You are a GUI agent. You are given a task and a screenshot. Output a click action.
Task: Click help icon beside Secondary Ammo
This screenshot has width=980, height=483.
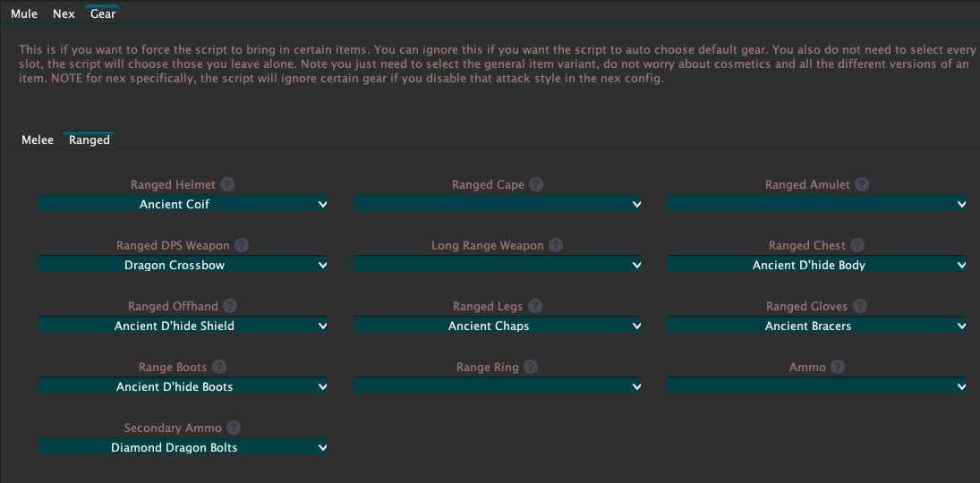[233, 428]
